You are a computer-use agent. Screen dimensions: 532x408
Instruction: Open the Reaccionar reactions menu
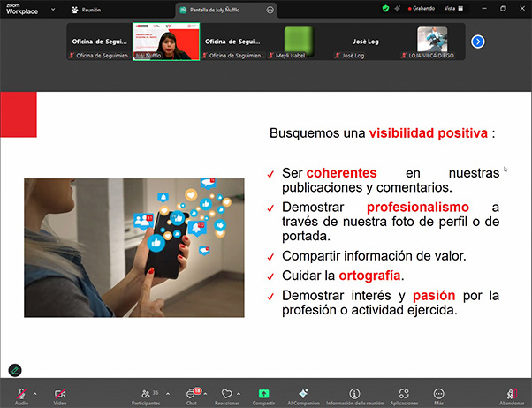click(226, 397)
